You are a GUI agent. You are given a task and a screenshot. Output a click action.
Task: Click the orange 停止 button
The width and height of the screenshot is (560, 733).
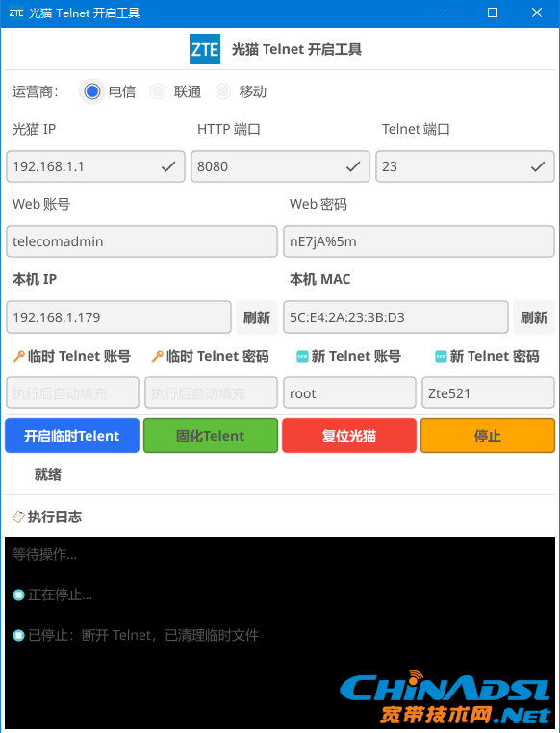(488, 436)
